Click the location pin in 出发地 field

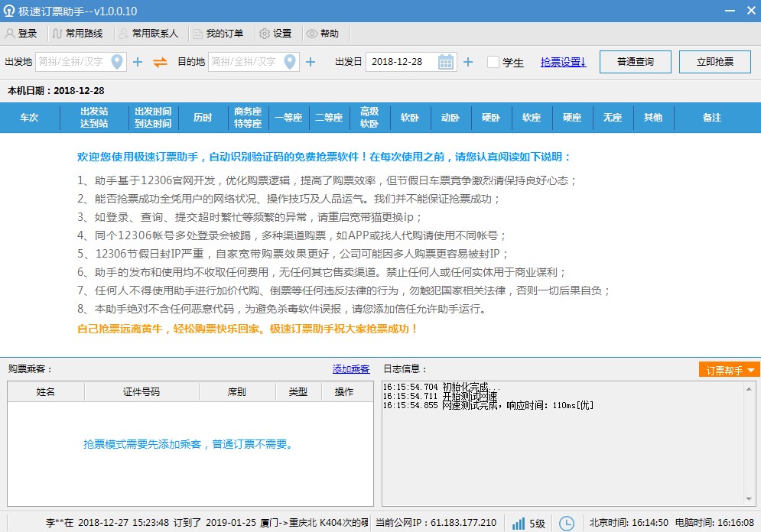click(118, 62)
